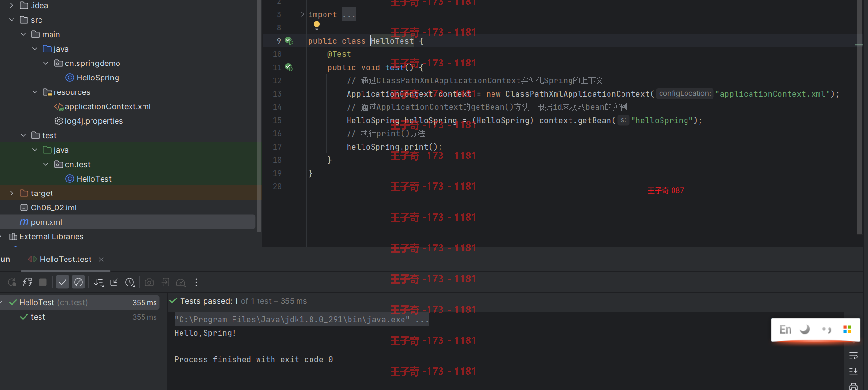Viewport: 868px width, 390px height.
Task: Click the "helloSpring" string argument
Action: tap(662, 120)
